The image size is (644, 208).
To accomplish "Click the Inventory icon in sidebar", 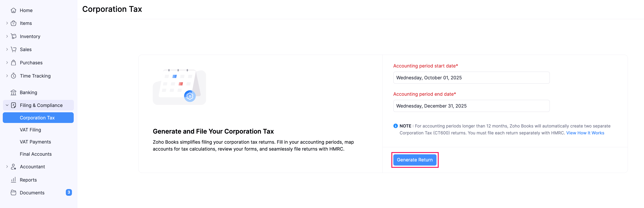I will click(x=14, y=36).
